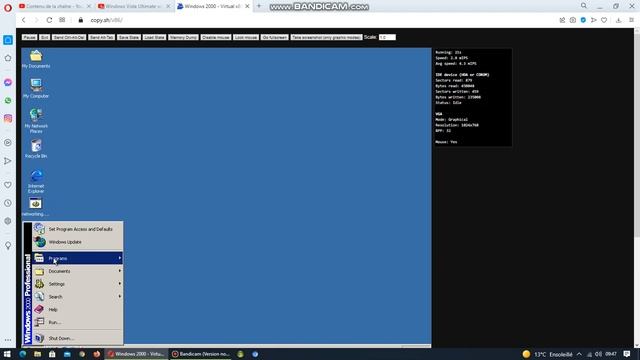Expand the Programs submenu
This screenshot has height=360, width=640.
point(78,258)
